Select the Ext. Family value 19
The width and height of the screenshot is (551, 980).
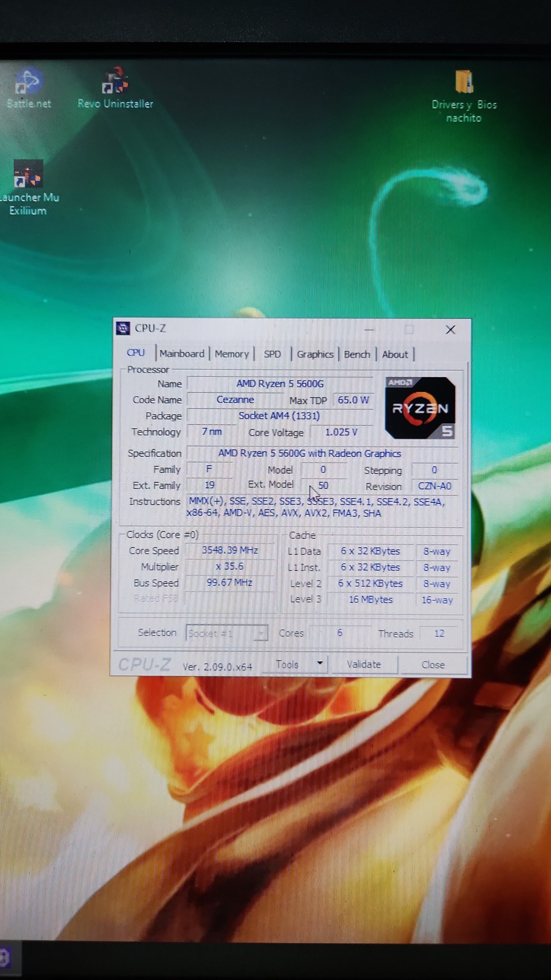(x=209, y=485)
